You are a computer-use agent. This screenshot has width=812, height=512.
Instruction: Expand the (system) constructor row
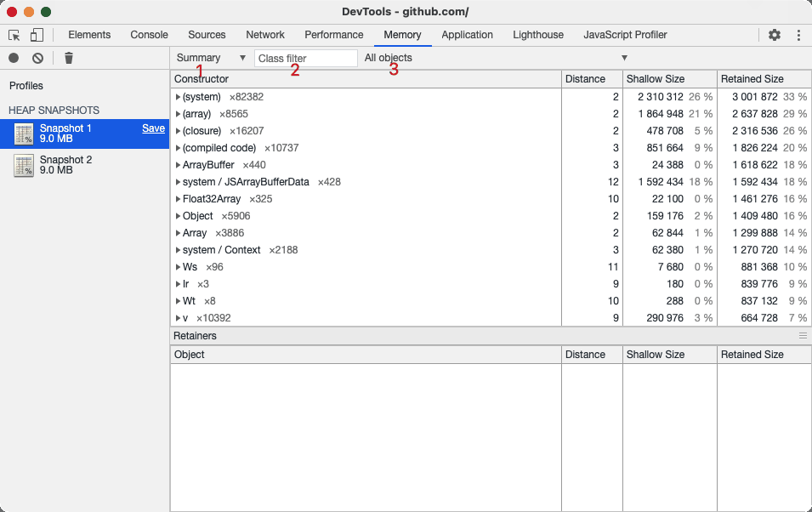point(179,97)
